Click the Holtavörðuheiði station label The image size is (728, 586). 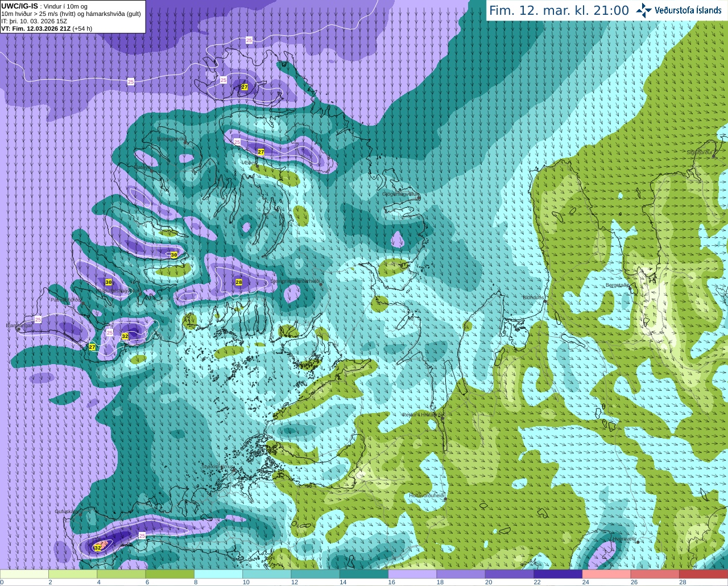[427, 496]
